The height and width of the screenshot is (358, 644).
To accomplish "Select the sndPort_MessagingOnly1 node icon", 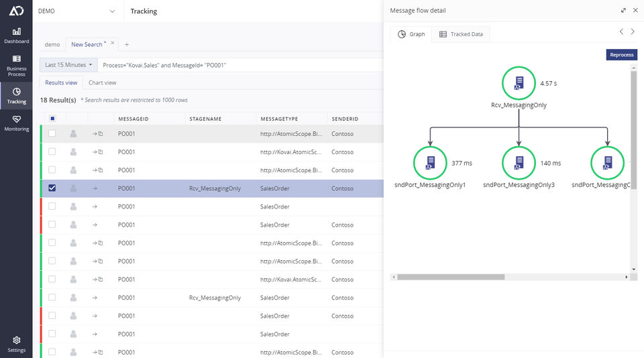I will pyautogui.click(x=430, y=162).
